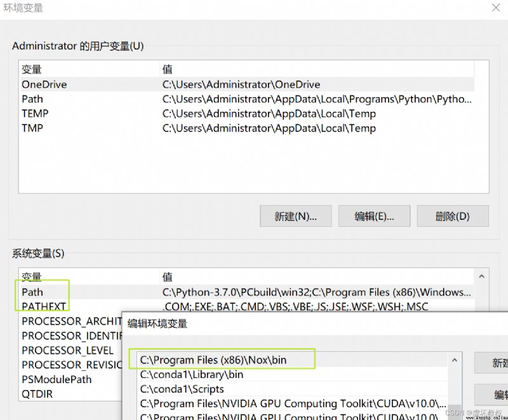This screenshot has height=420, width=508.
Task: Select C:\Program Files (x86)\Nox\bin path entry
Action: click(291, 360)
